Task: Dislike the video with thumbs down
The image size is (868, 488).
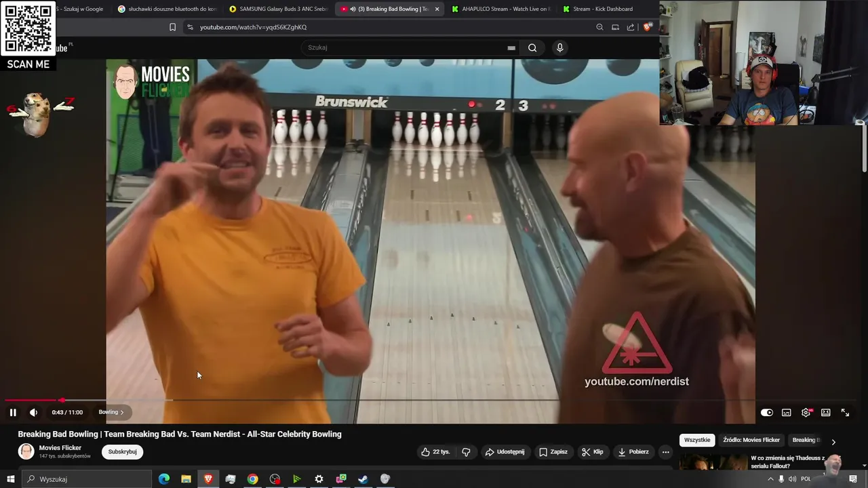Action: 466,452
